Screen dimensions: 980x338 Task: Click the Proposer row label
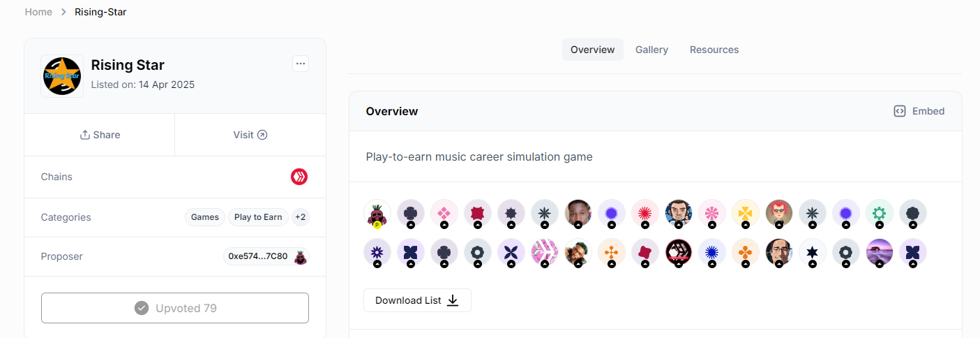coord(62,256)
